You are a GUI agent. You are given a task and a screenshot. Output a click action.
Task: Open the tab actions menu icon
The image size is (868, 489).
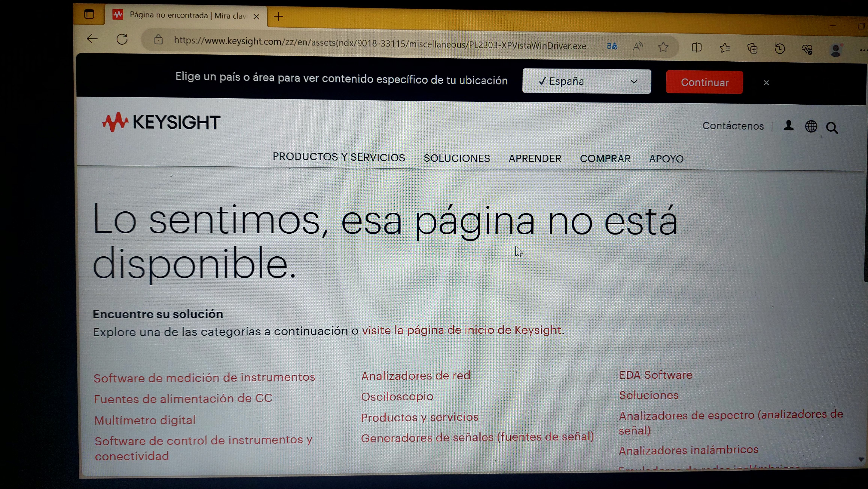pos(89,14)
